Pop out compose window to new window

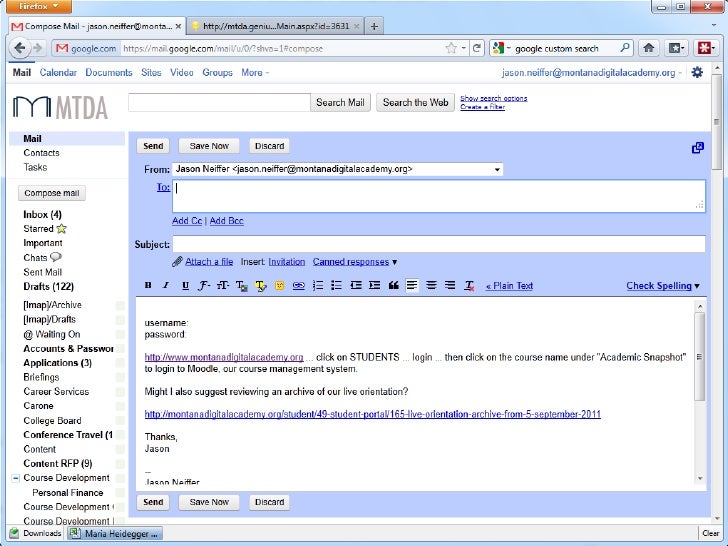pyautogui.click(x=697, y=147)
